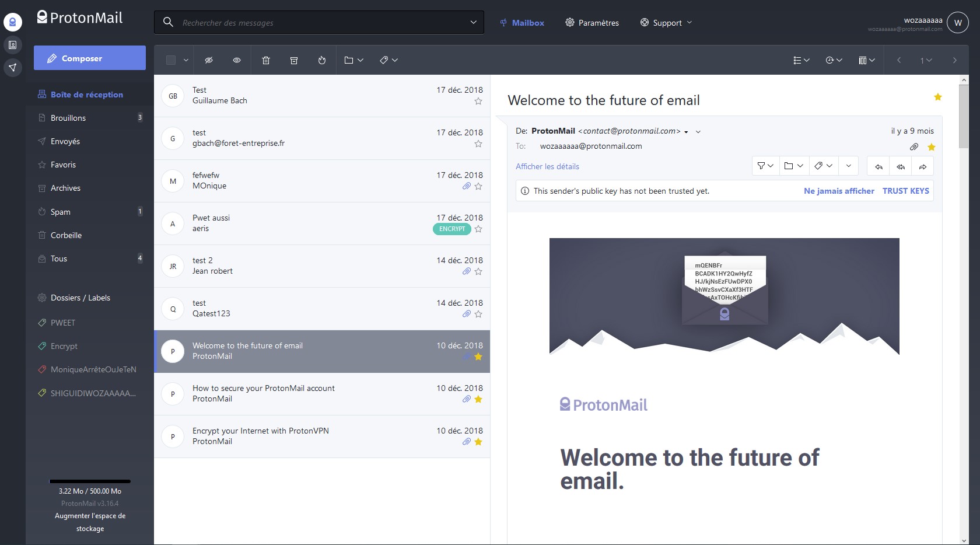Open the Support menu
Screen dimensions: 980x545
coord(666,23)
